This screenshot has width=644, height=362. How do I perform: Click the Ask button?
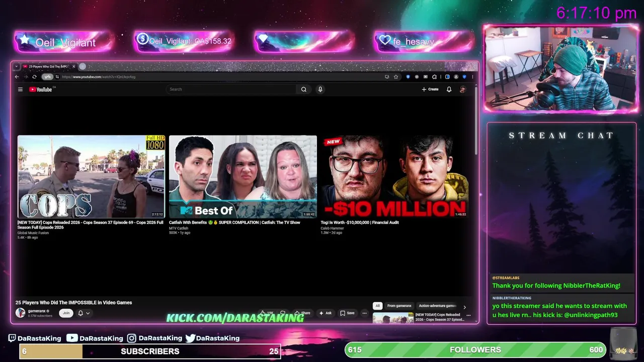point(325,313)
